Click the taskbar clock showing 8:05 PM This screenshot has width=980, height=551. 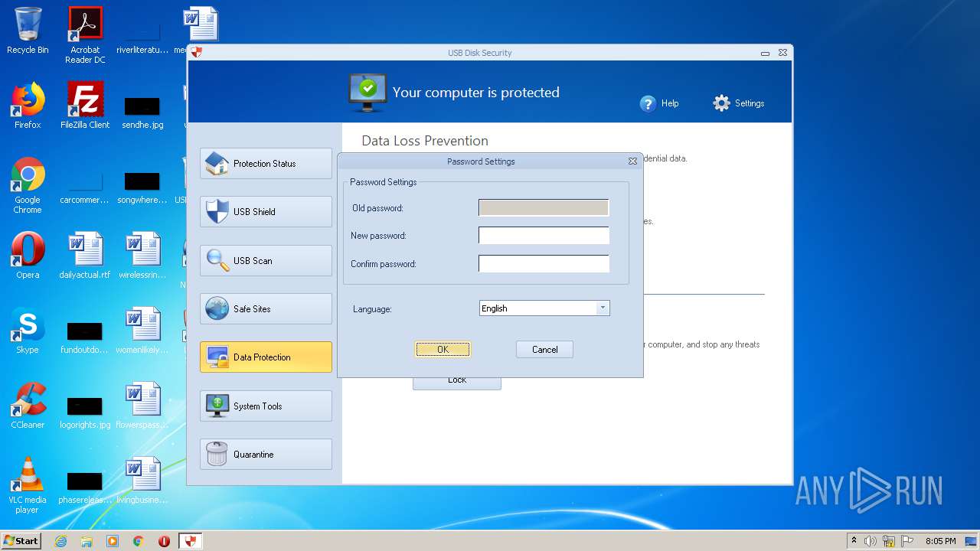(x=941, y=541)
